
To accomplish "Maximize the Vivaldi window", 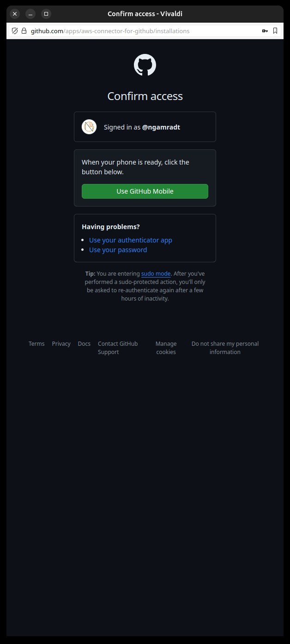I will point(46,14).
